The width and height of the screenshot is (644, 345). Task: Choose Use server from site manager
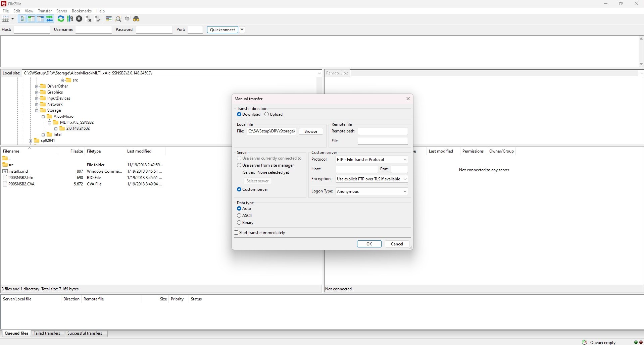(x=239, y=165)
